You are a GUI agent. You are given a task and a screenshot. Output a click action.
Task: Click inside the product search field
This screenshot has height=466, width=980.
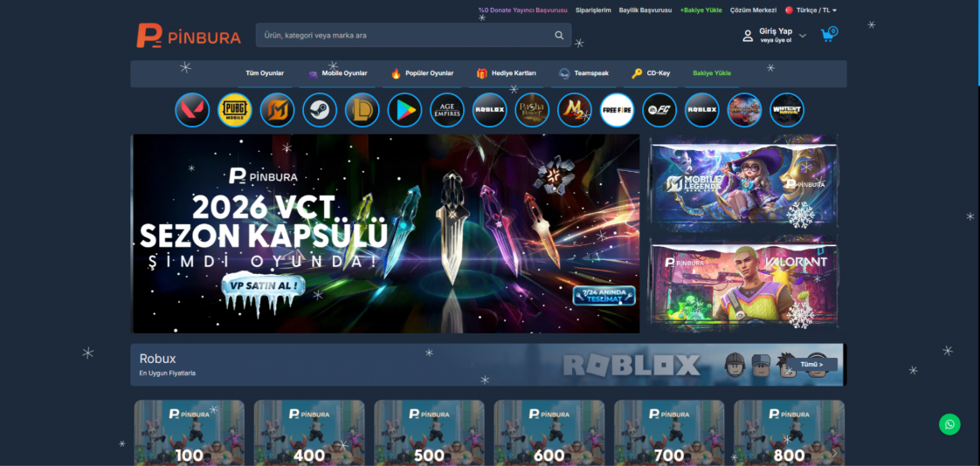point(413,36)
